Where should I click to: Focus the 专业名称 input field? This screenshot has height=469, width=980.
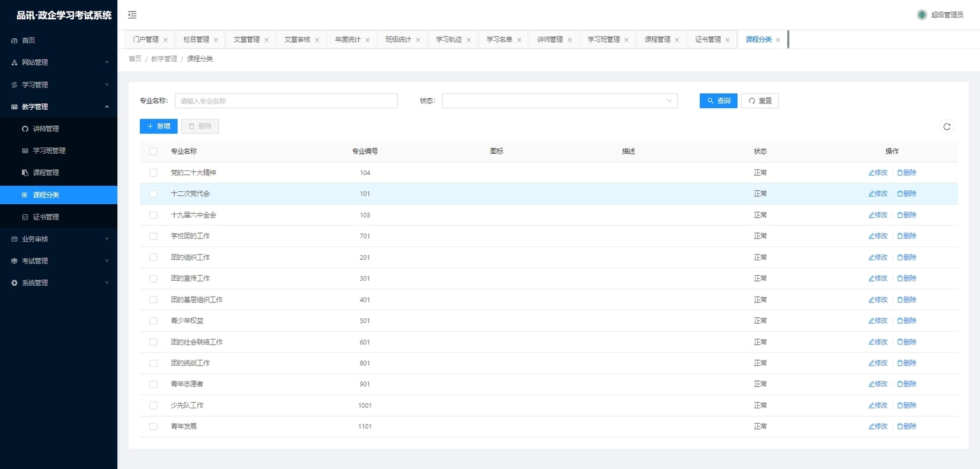[x=286, y=101]
